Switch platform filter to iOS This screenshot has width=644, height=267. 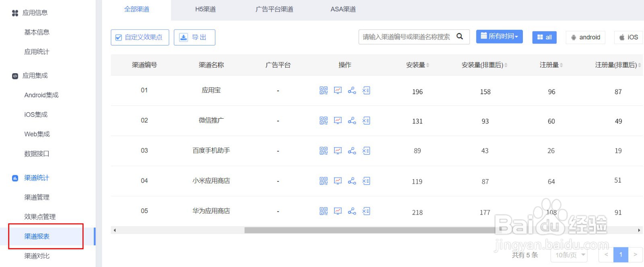click(x=628, y=37)
